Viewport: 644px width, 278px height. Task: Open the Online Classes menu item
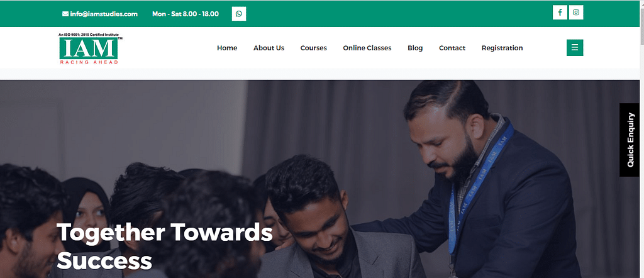[367, 48]
